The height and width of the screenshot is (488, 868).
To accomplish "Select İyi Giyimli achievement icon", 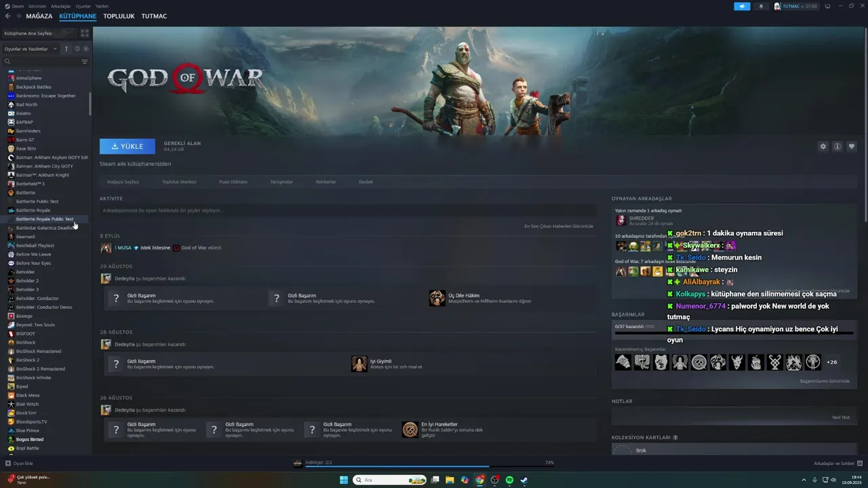I will 359,364.
